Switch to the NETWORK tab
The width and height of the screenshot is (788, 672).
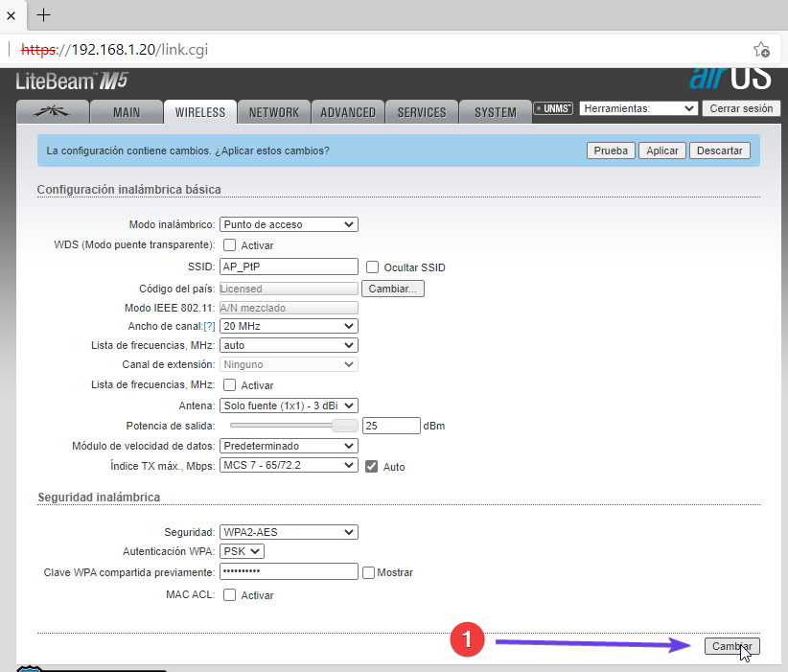274,112
